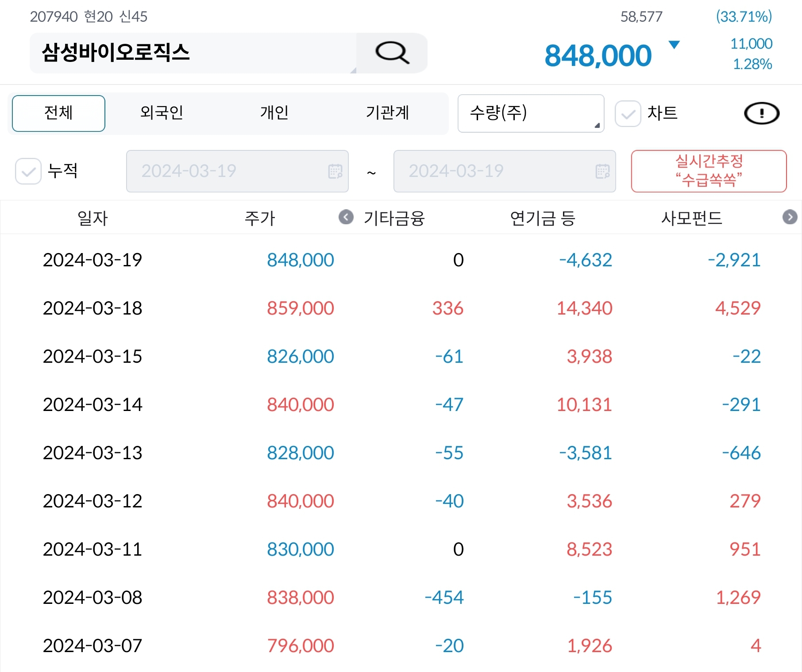
Task: Click 연기금 value 8,523
Action: (590, 549)
